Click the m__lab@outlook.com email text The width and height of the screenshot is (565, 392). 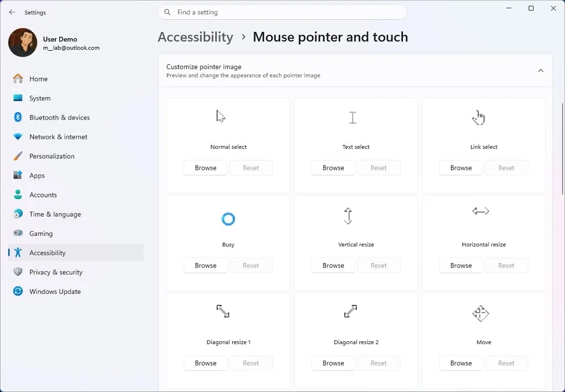point(71,48)
